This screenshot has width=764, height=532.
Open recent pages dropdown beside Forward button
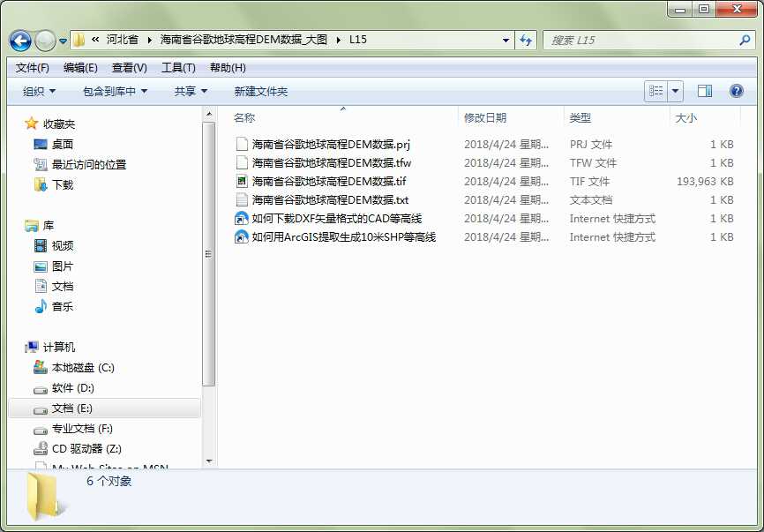[x=63, y=41]
